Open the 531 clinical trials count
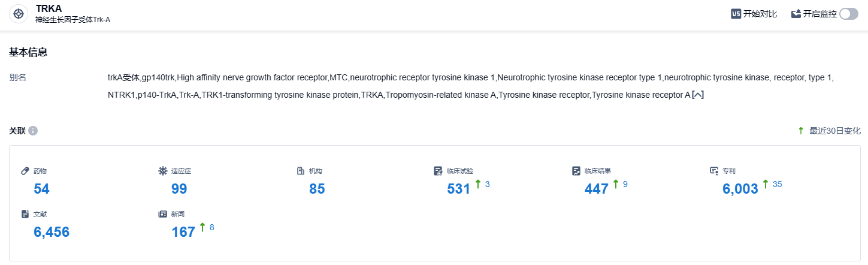 [459, 189]
